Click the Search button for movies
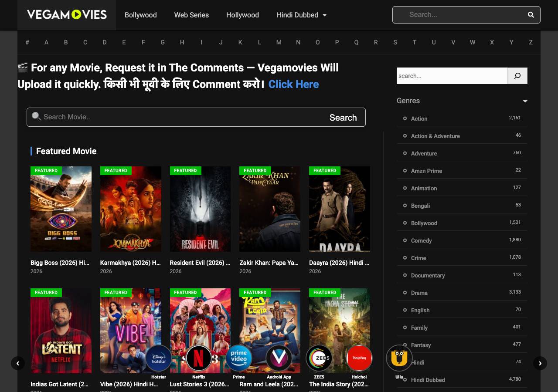 pos(343,118)
